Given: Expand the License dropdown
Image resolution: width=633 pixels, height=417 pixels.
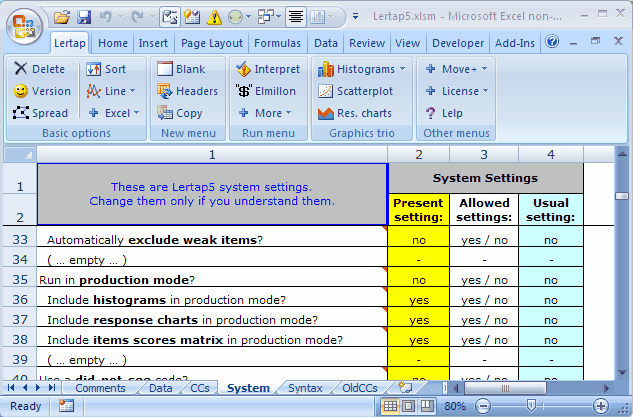Looking at the screenshot, I should point(486,91).
